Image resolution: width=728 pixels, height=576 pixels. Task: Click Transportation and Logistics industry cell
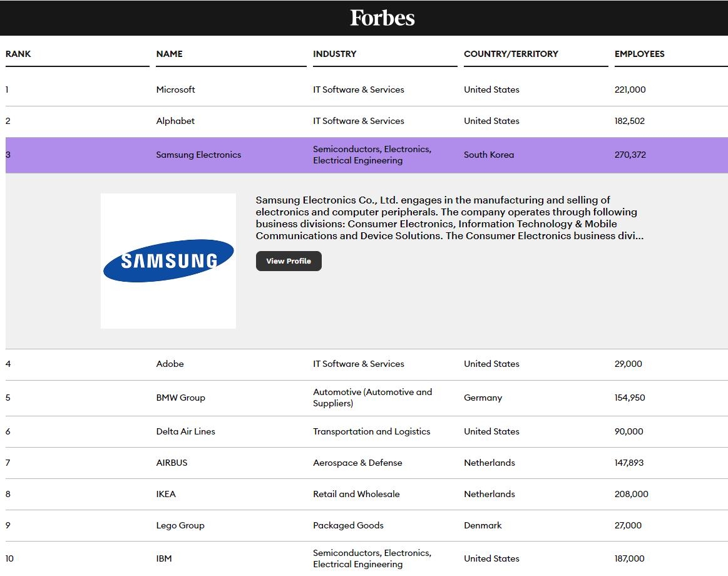[371, 431]
